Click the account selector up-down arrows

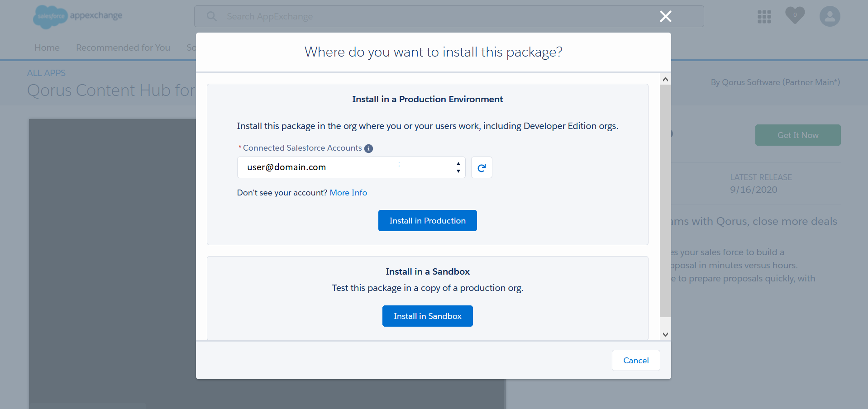coord(458,167)
